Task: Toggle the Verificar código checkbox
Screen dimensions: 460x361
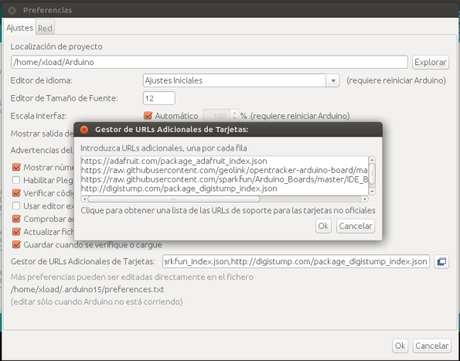Action: click(16, 193)
